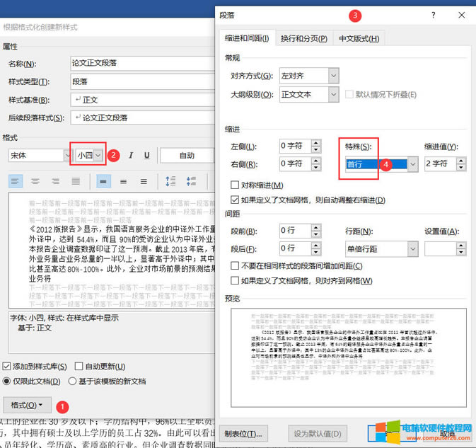
Task: Toggle 添加到样式库 checkbox
Action: (6, 367)
